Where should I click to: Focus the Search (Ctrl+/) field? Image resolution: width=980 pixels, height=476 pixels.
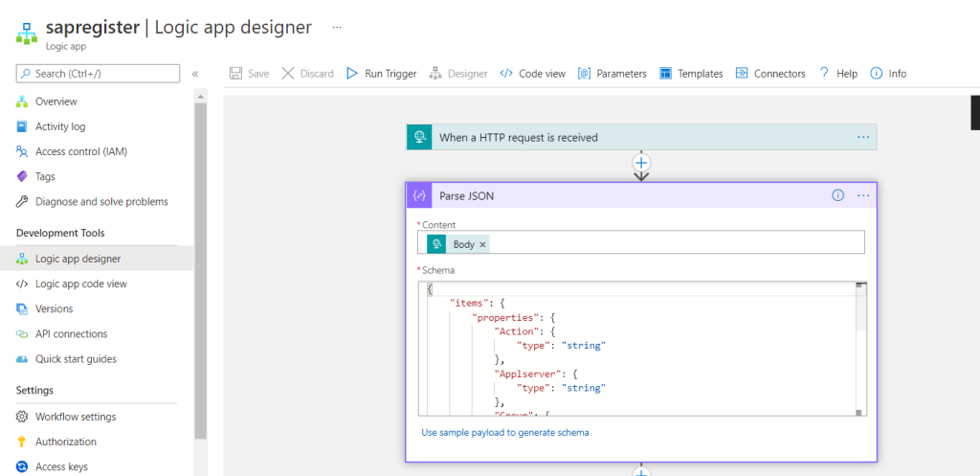click(99, 73)
